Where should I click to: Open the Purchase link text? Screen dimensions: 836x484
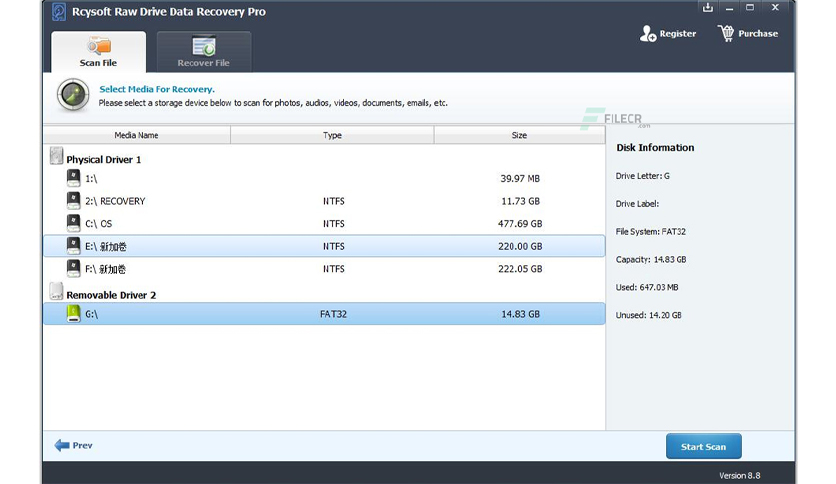(758, 34)
